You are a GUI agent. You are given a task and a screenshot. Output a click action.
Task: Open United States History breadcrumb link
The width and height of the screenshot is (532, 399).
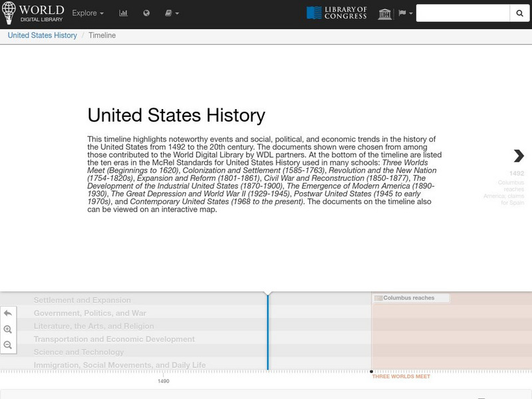click(43, 35)
